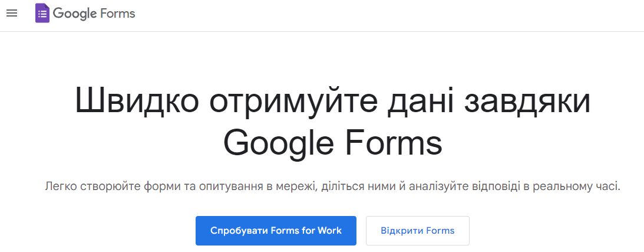
Task: Click the word 'форми' in the subtitle
Action: [x=160, y=187]
